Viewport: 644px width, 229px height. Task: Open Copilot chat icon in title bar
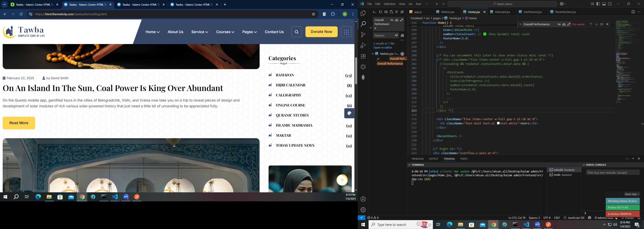561,4
